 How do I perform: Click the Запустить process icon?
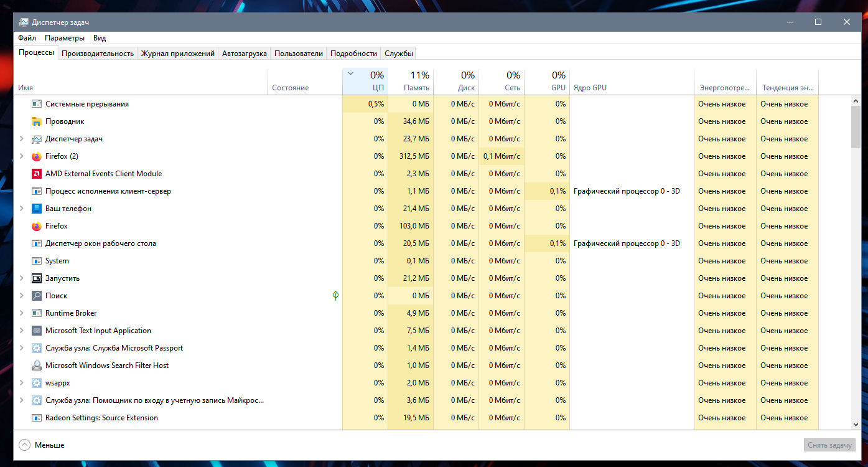[36, 278]
